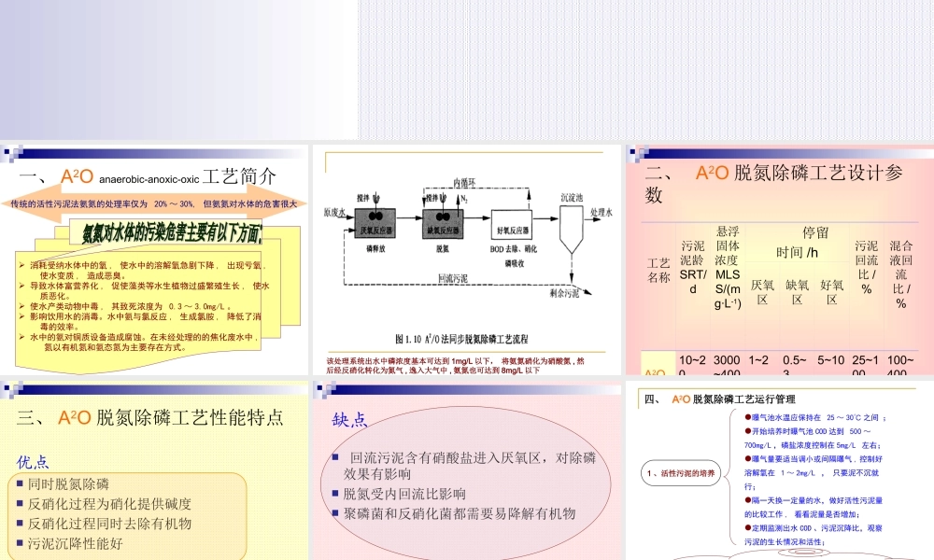This screenshot has width=934, height=560.
Task: Click the heading 一、A²O anaerobic-anoxic-oxic 工艺简介
Action: [148, 176]
